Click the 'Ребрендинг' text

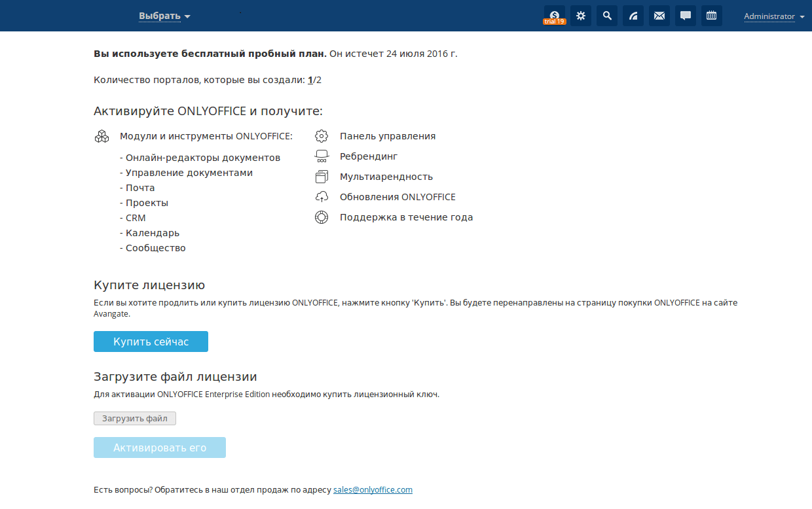369,156
